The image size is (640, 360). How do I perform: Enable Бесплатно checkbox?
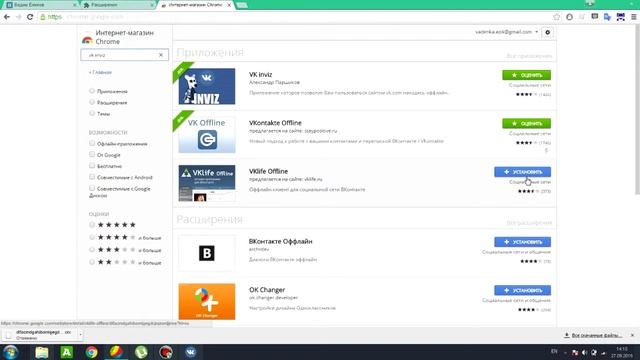coord(92,165)
